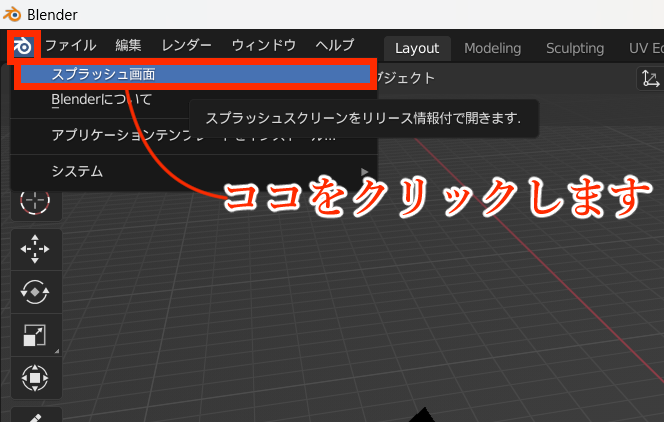This screenshot has height=422, width=664.
Task: Click the transform orientation axes icon
Action: (x=650, y=79)
